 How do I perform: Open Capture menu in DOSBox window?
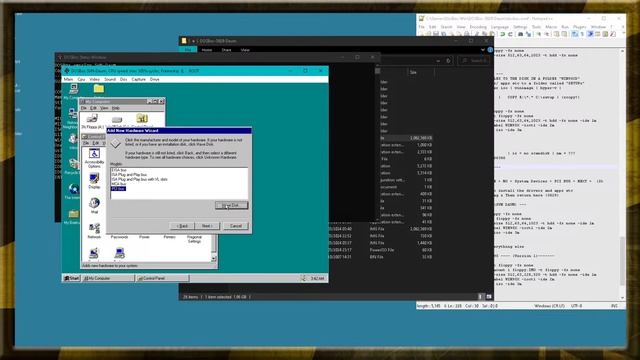pyautogui.click(x=138, y=79)
